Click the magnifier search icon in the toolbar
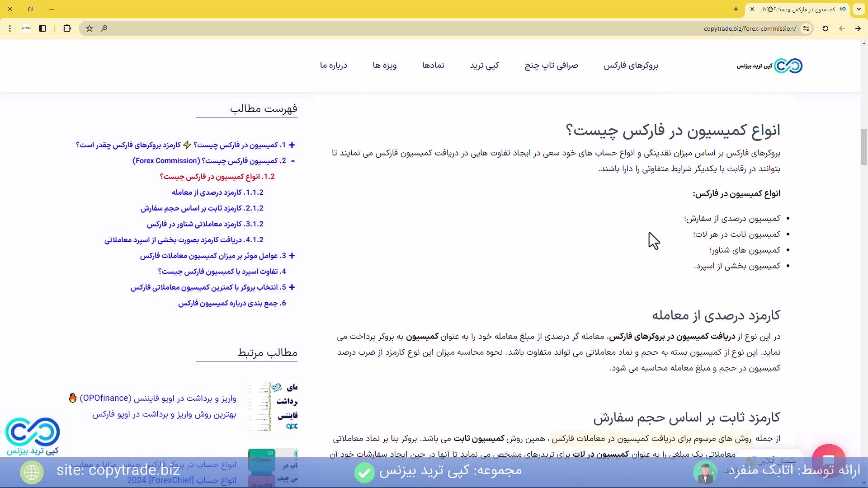Image resolution: width=868 pixels, height=488 pixels. (x=104, y=28)
